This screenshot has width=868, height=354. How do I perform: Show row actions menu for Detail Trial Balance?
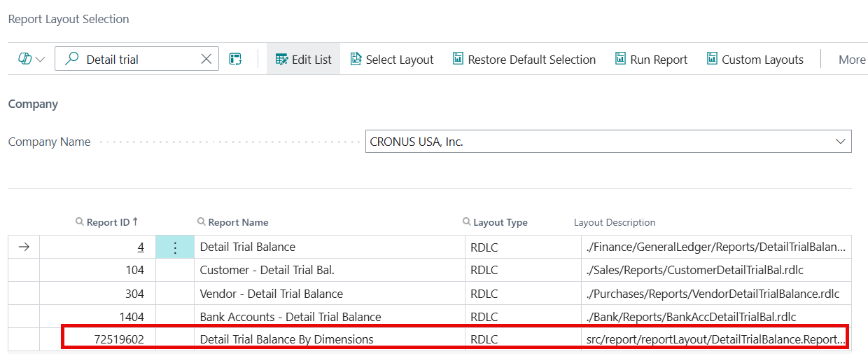[175, 247]
